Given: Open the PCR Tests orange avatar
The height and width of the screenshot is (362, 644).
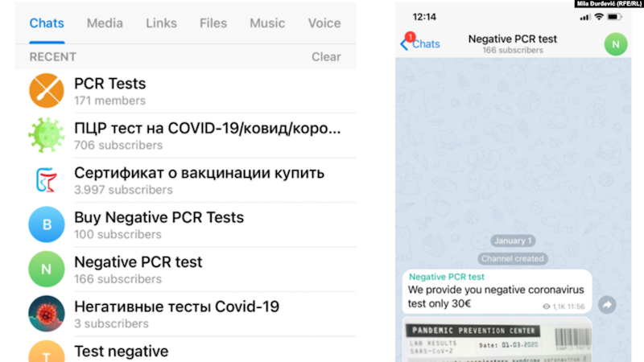Looking at the screenshot, I should [x=47, y=90].
